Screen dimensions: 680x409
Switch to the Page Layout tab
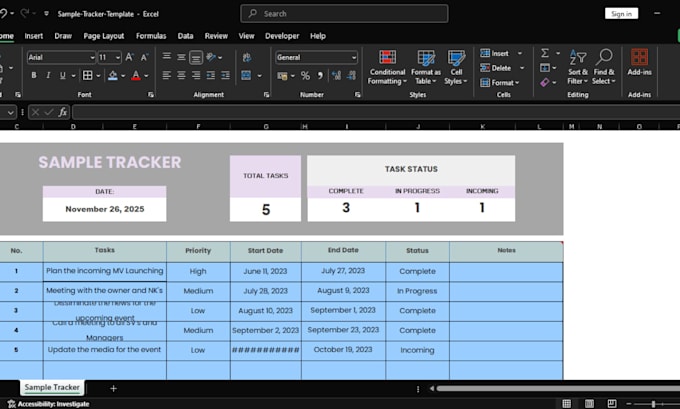point(104,36)
